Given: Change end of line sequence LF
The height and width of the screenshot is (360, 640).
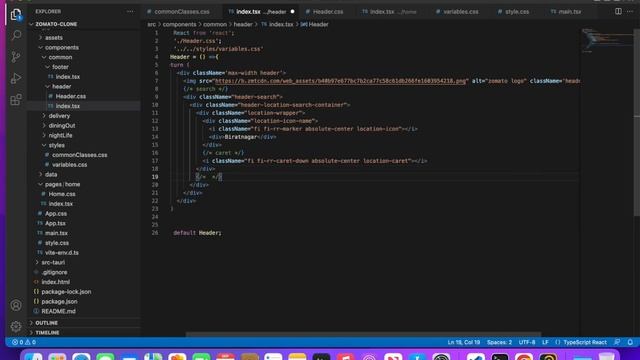Looking at the screenshot, I should pos(545,342).
